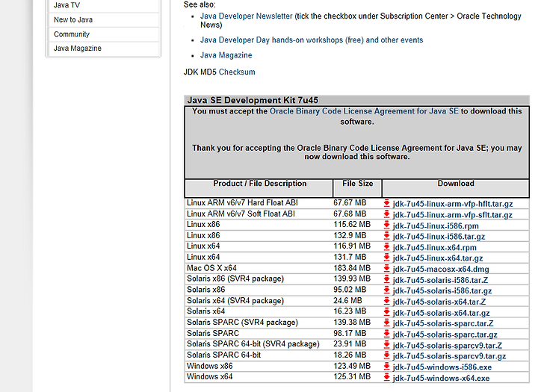Viewport: 538px width, 392px height.
Task: Download jdk-7u45-solaris-sparc.tar.Z file link
Action: click(443, 323)
